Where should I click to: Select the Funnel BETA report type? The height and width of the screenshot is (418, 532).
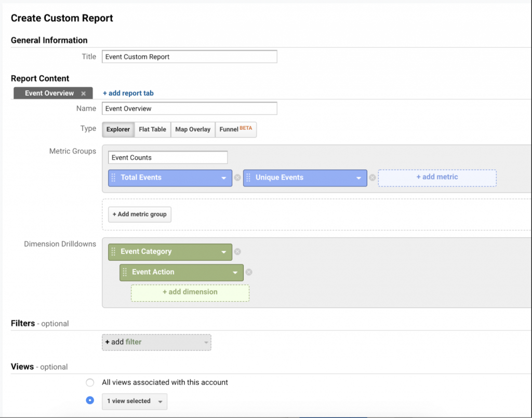click(x=235, y=129)
